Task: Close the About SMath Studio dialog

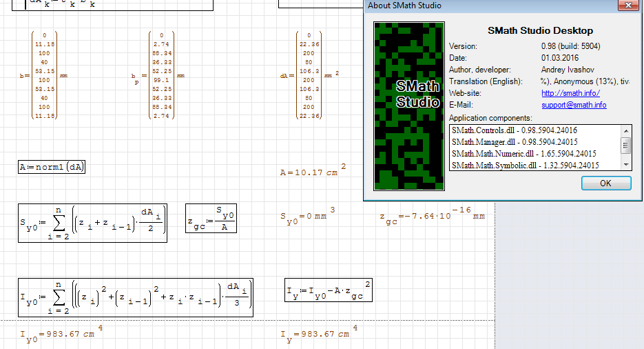Action: pyautogui.click(x=627, y=6)
